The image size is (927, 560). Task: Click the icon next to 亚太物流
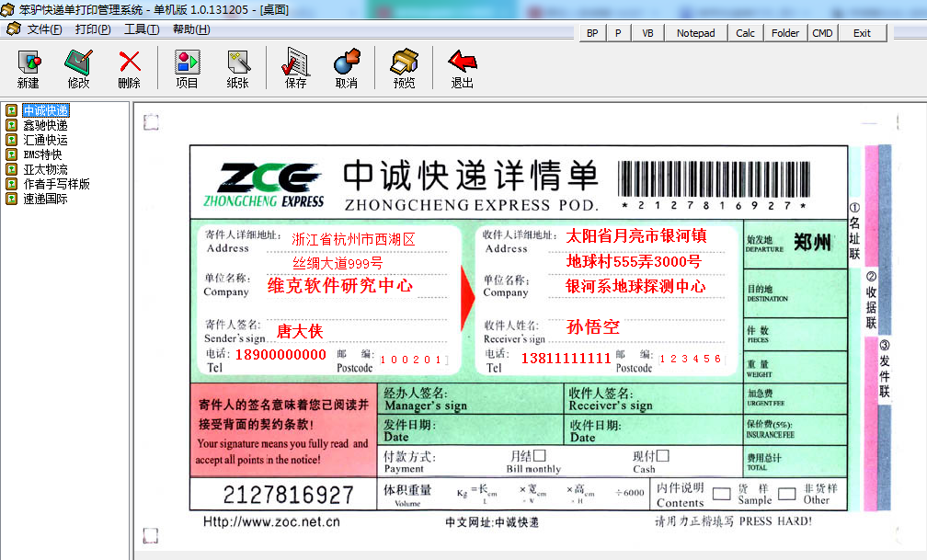click(x=11, y=169)
